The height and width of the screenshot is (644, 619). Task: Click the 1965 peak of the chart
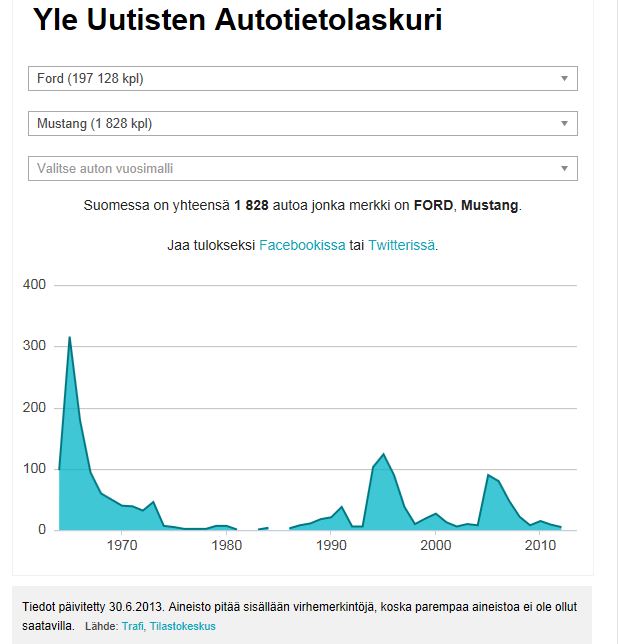tap(69, 338)
